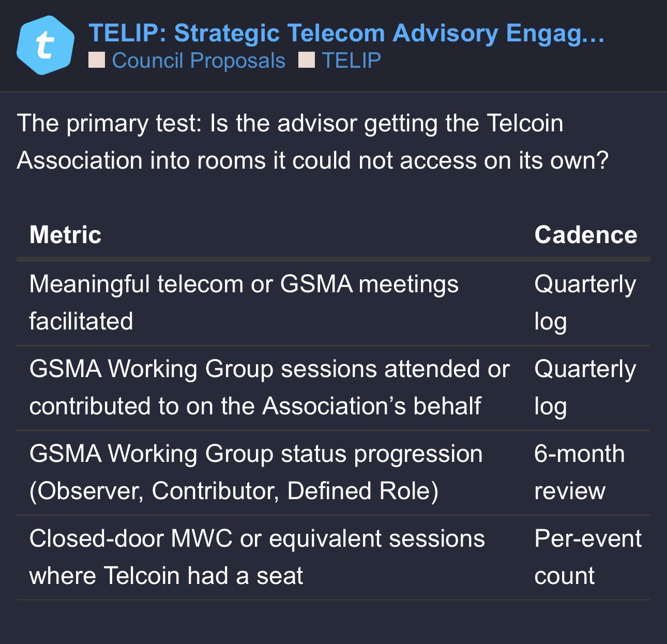667x644 pixels.
Task: Click Quarterly log beside meetings facilitated row
Action: 585,302
